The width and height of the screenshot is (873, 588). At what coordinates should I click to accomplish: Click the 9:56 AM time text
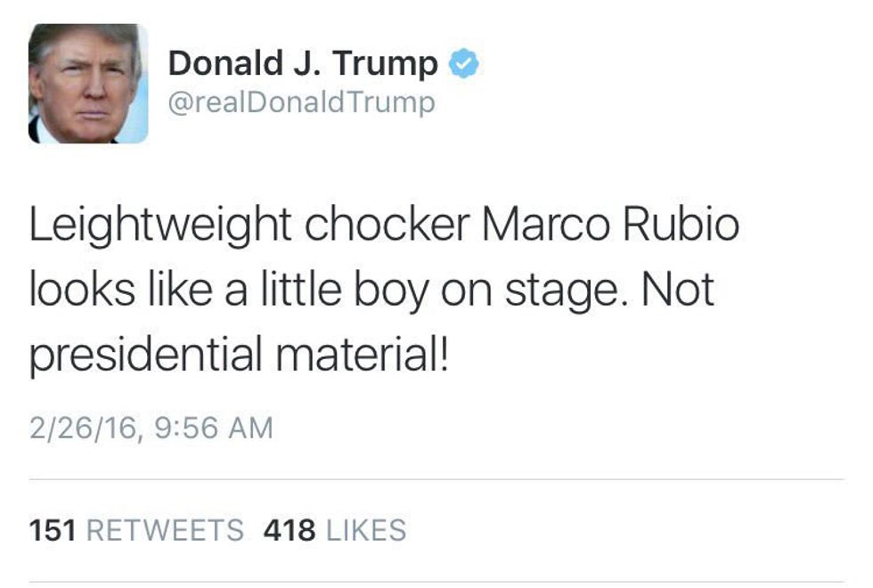213,428
